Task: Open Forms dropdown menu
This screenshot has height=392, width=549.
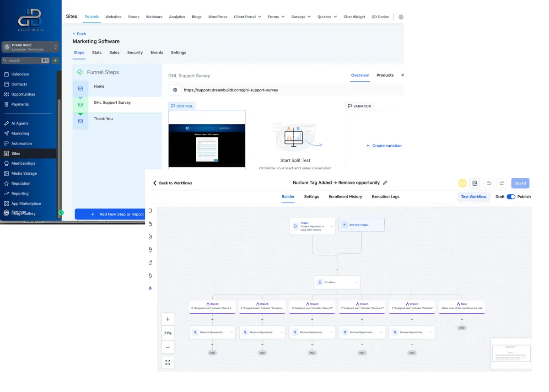Action: coord(276,17)
